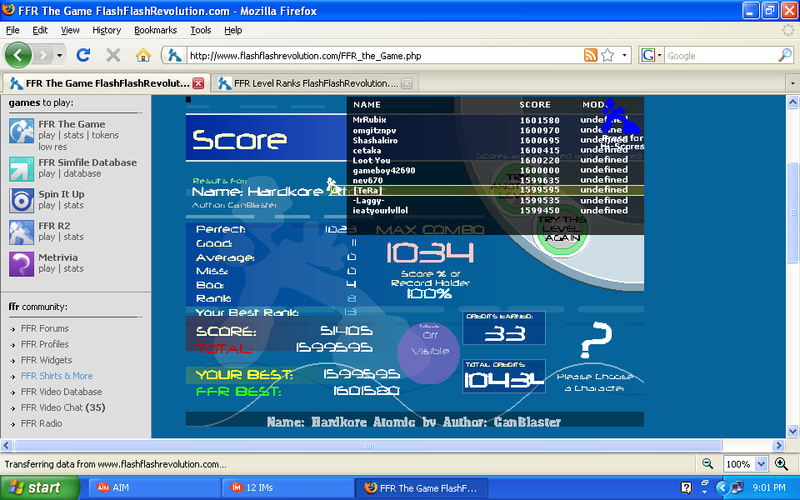Image resolution: width=800 pixels, height=500 pixels.
Task: Open the address bar history dropdown arrow
Action: pyautogui.click(x=626, y=55)
